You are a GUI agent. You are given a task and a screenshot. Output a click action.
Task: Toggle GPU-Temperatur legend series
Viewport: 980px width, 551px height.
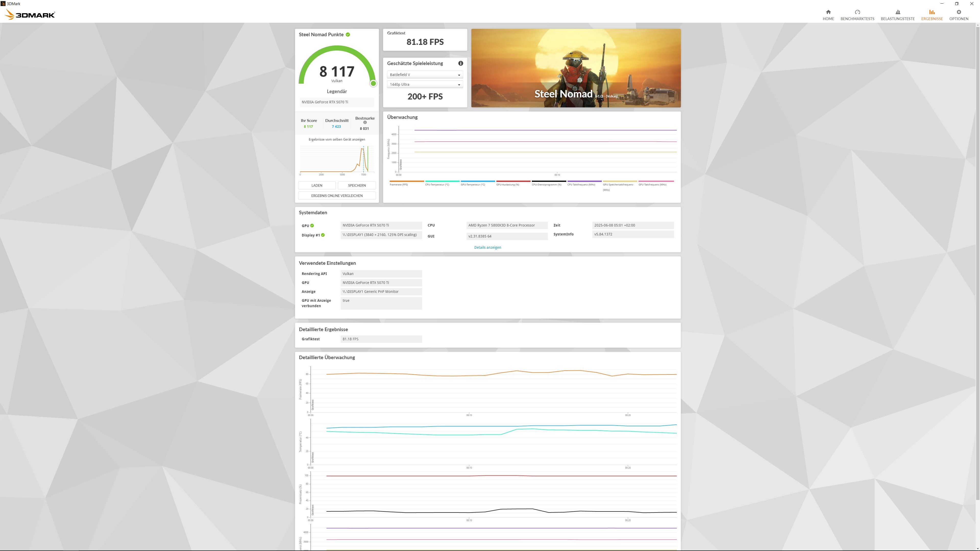(x=472, y=184)
